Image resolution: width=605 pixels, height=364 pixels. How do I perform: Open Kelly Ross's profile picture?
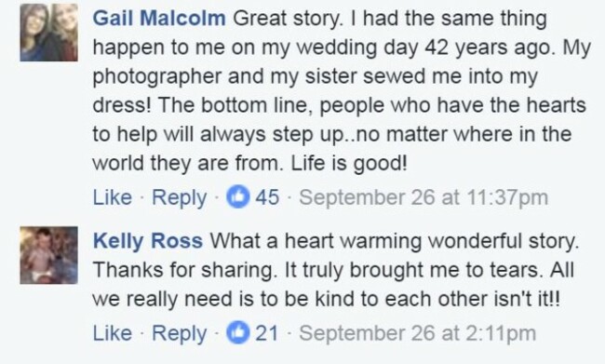pos(48,255)
